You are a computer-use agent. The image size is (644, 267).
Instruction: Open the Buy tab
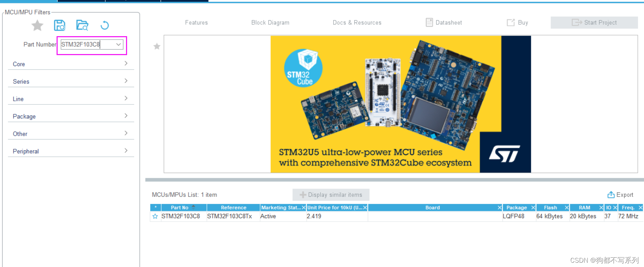[x=518, y=23]
